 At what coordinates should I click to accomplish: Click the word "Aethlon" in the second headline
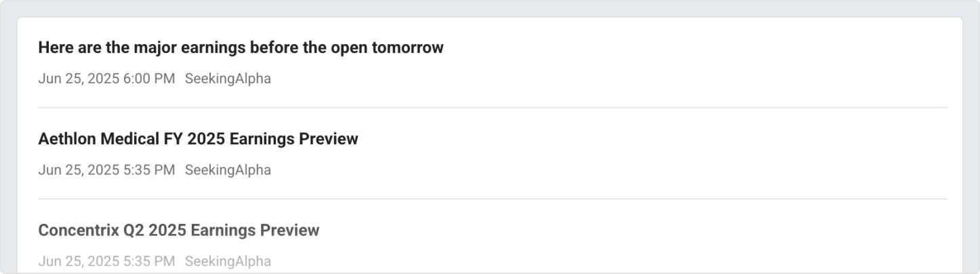pyautogui.click(x=67, y=139)
